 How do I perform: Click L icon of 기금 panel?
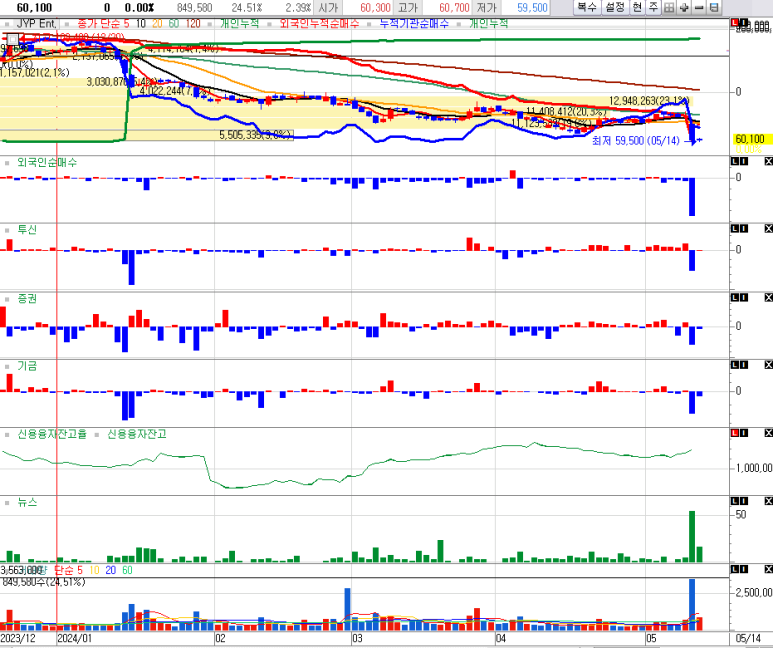(735, 364)
